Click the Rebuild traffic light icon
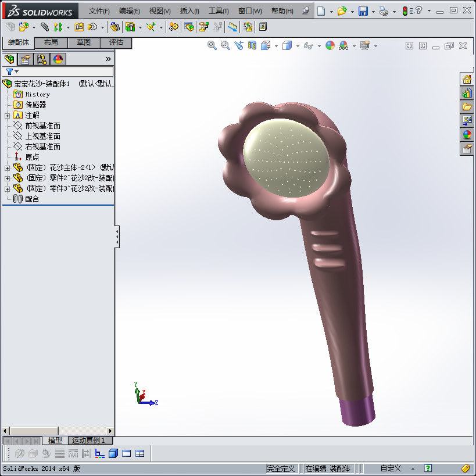This screenshot has height=476, width=476. (405, 11)
